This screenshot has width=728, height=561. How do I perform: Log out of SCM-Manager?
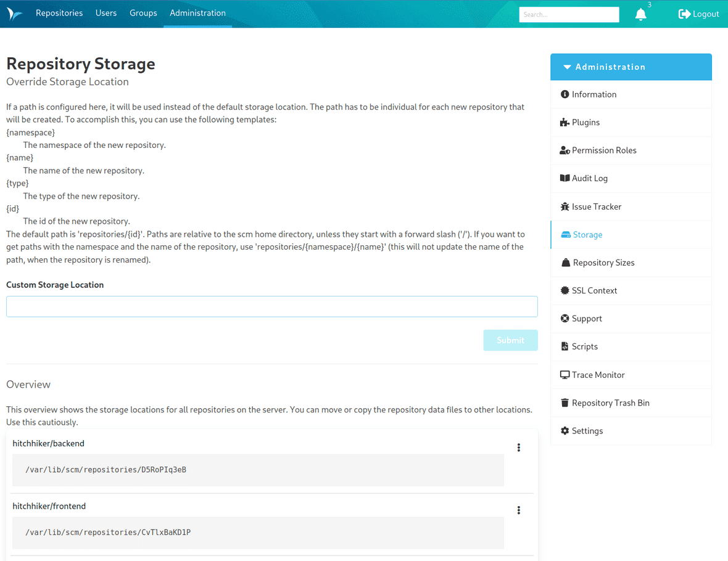click(x=698, y=13)
